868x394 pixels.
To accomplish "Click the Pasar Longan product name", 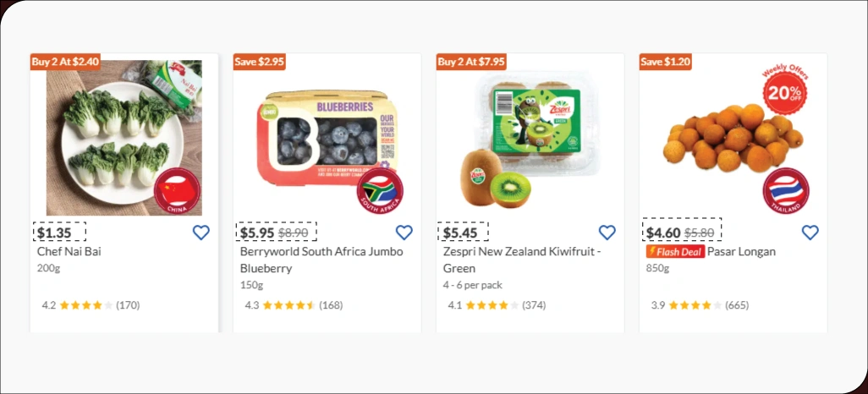I will [741, 252].
